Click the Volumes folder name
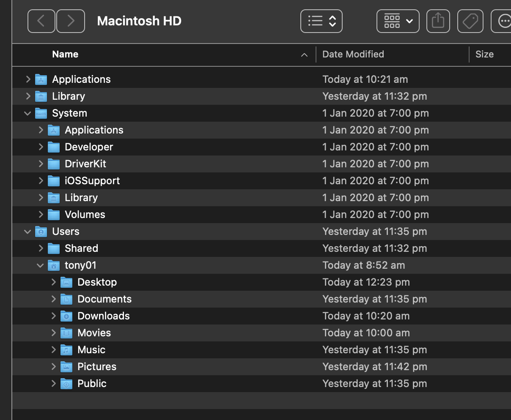The image size is (511, 420). tap(85, 215)
